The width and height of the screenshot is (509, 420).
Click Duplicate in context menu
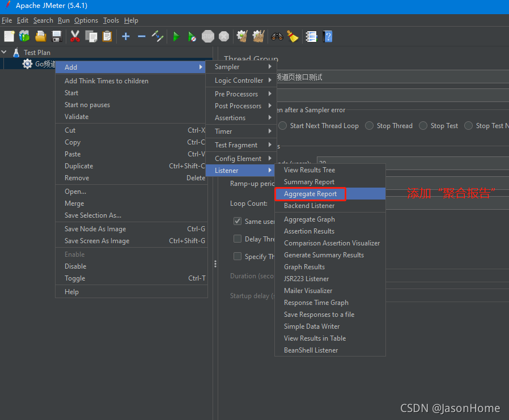pyautogui.click(x=132, y=166)
